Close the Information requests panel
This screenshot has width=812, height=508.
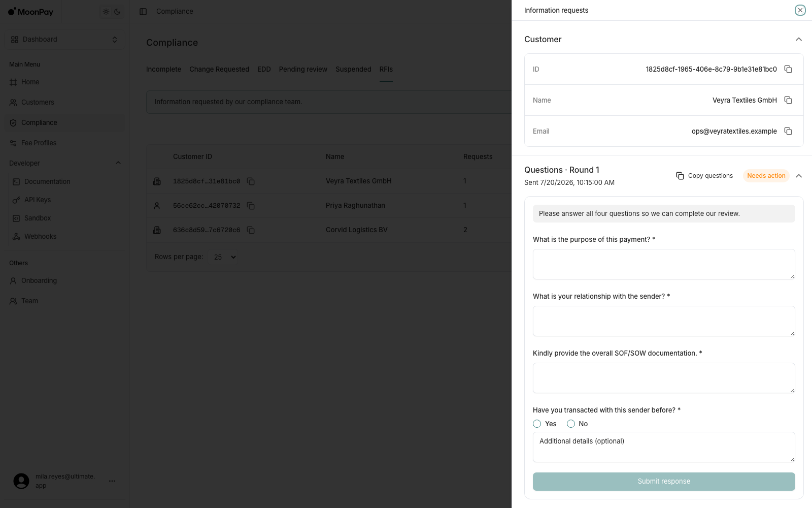[x=800, y=10]
